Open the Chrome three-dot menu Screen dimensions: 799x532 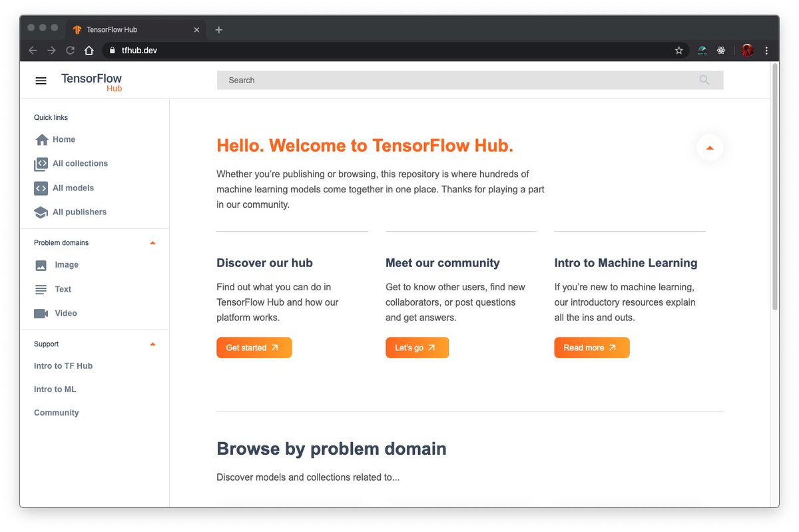click(x=766, y=51)
